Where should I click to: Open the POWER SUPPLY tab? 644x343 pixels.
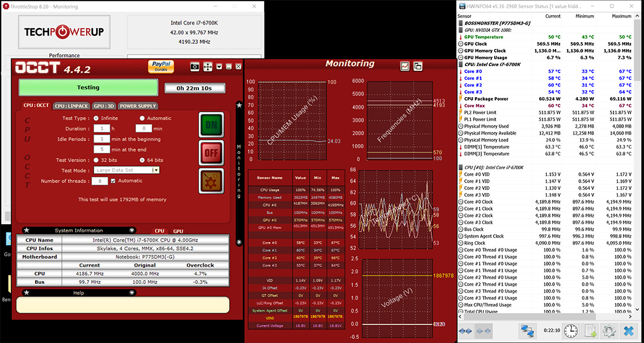tap(138, 106)
